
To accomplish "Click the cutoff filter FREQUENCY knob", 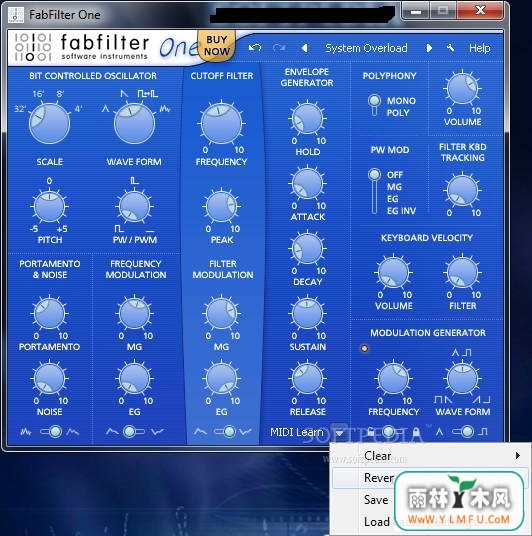I will click(222, 124).
